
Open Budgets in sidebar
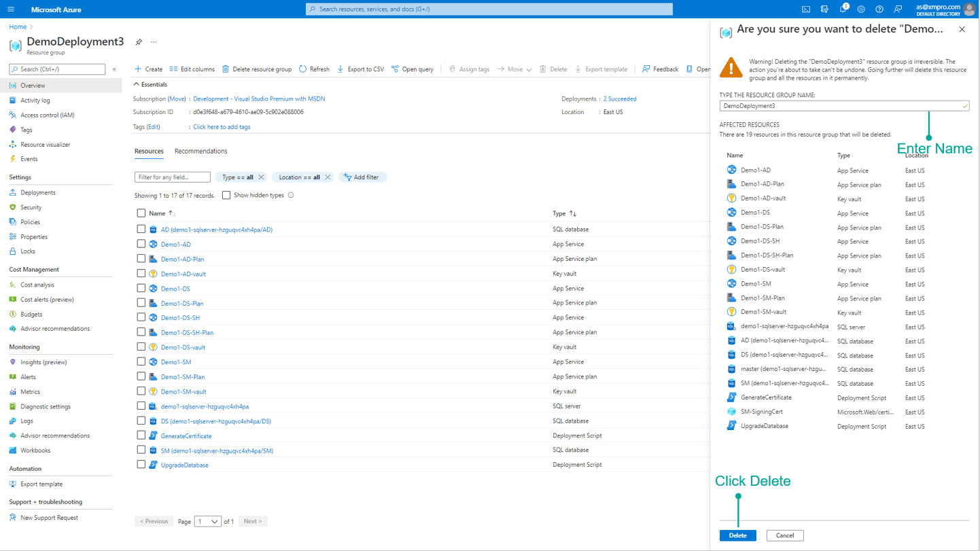31,315
